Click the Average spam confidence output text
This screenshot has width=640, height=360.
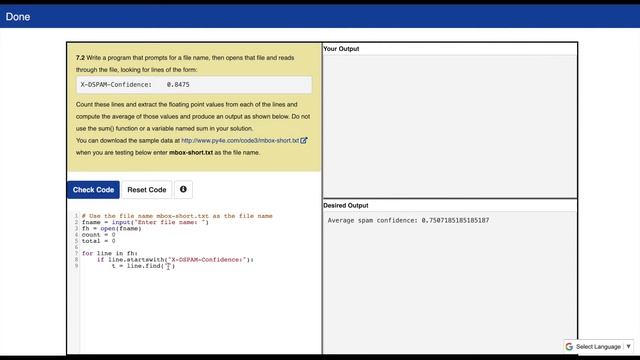click(x=408, y=220)
